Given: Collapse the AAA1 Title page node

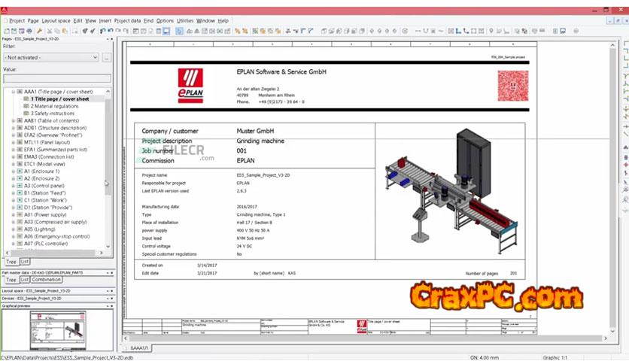Looking at the screenshot, I should pyautogui.click(x=14, y=92).
